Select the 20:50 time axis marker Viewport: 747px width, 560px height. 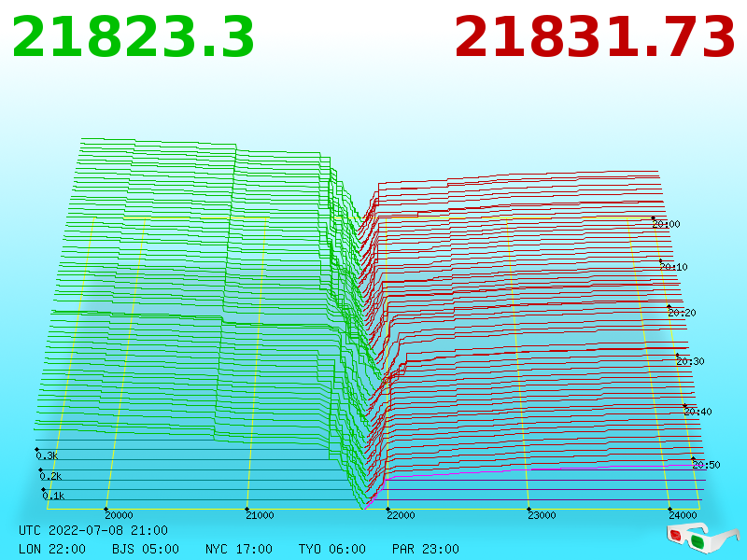706,465
